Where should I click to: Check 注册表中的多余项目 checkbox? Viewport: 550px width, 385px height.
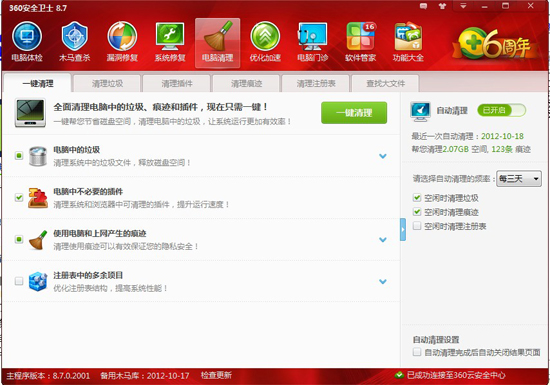19,281
